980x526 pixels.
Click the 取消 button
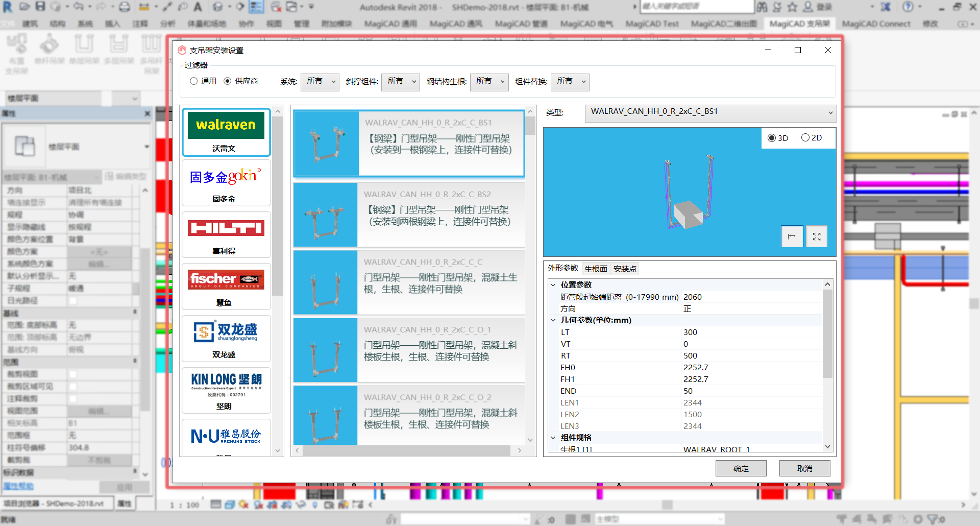pyautogui.click(x=804, y=468)
